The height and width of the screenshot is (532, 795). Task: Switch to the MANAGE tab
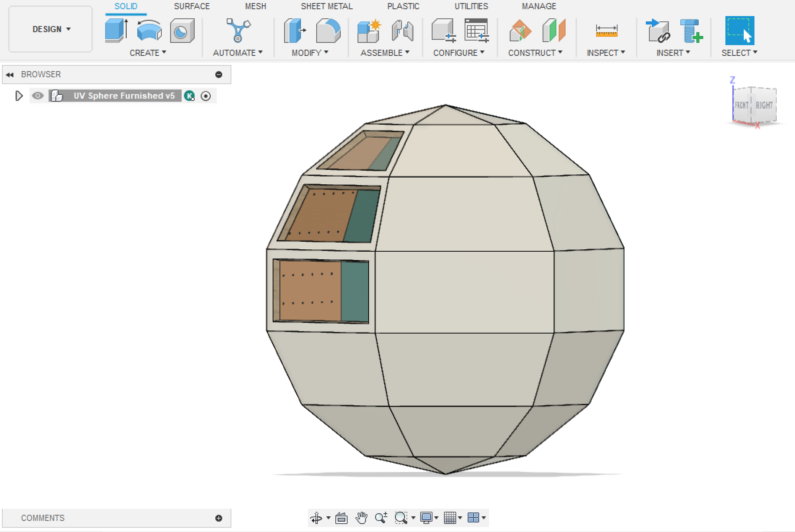[539, 6]
